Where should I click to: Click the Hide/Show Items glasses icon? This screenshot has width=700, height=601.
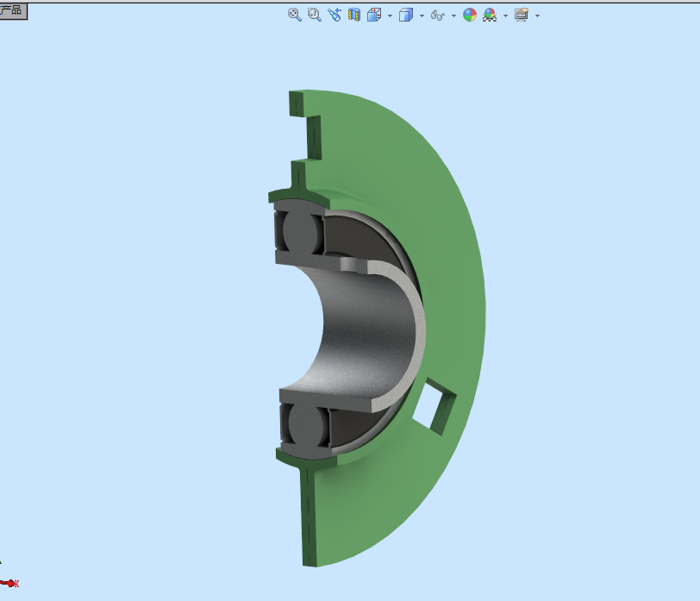click(438, 16)
